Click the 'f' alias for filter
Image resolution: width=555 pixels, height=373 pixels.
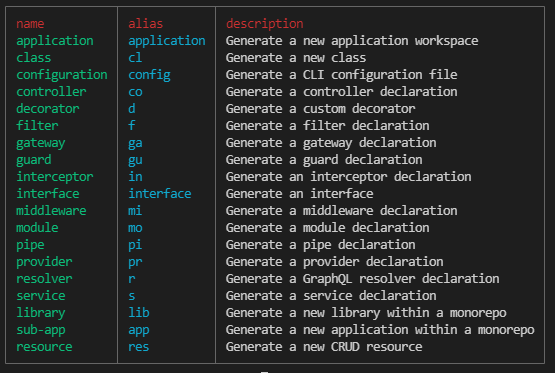point(131,126)
